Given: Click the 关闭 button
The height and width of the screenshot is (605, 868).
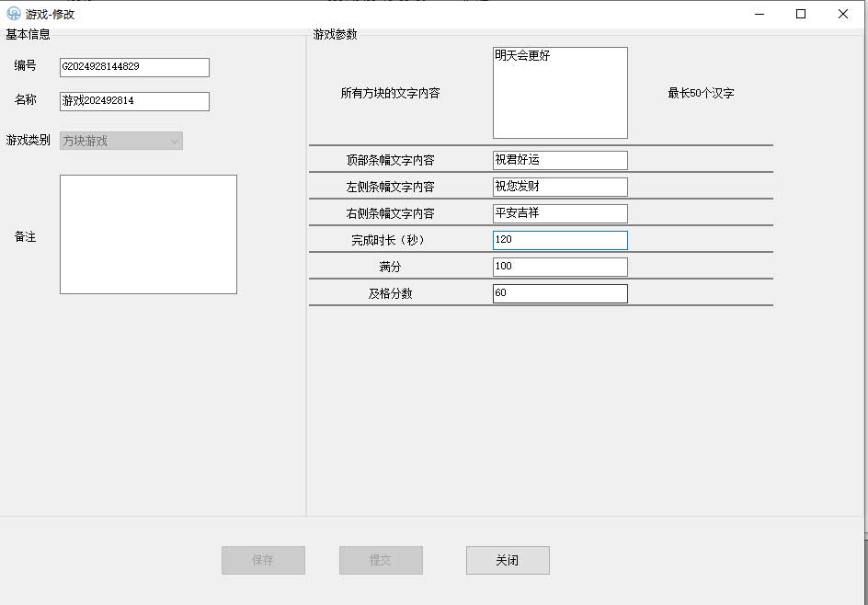Looking at the screenshot, I should pos(508,560).
